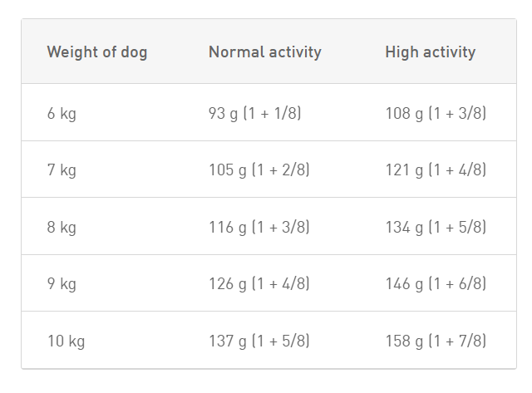The image size is (532, 393).
Task: Click the 146 g (1 + 6/8) cell
Action: pos(436,283)
